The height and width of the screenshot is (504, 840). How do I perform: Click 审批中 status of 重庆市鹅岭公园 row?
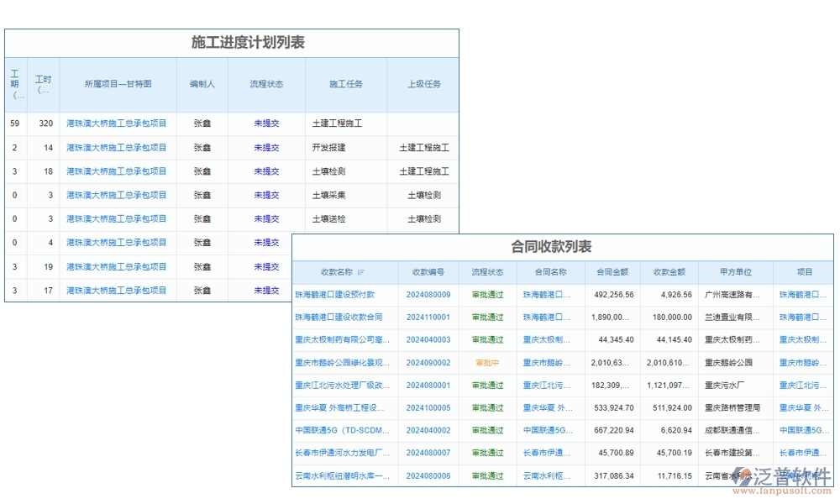tap(486, 363)
